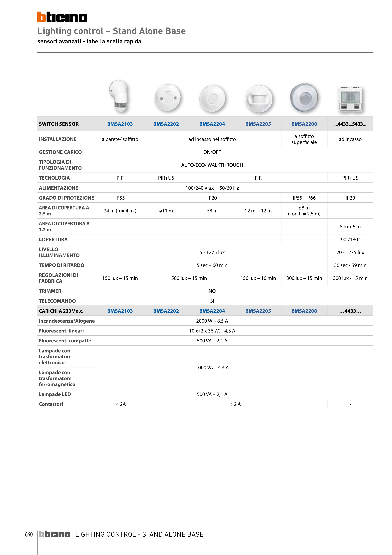Click the AUTO/ECO/WALKTHROUGH cell
Viewport: 392px width, 555px height.
[x=212, y=165]
